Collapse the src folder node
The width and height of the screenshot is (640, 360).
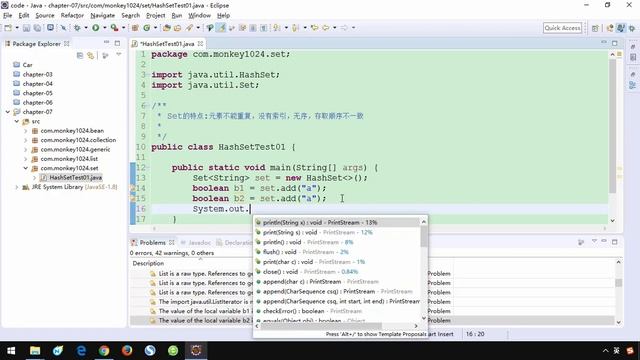[17, 121]
